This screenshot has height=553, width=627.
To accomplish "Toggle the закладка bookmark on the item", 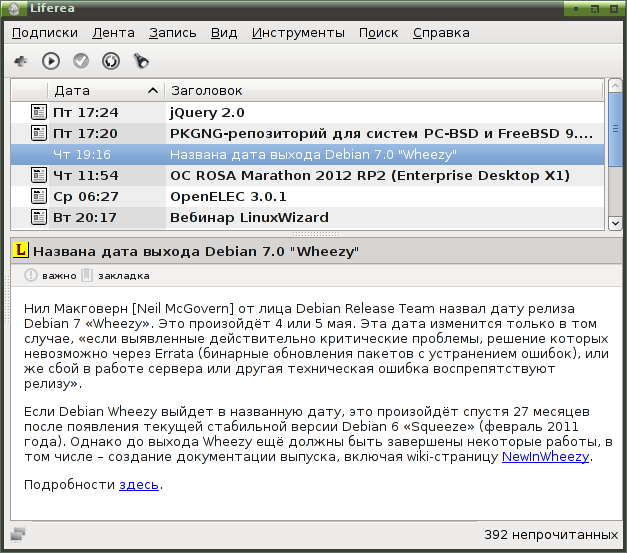I will coord(116,276).
